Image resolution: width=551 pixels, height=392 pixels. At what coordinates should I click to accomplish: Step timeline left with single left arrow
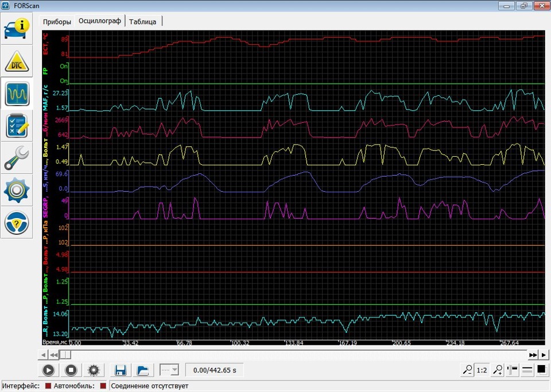click(43, 355)
